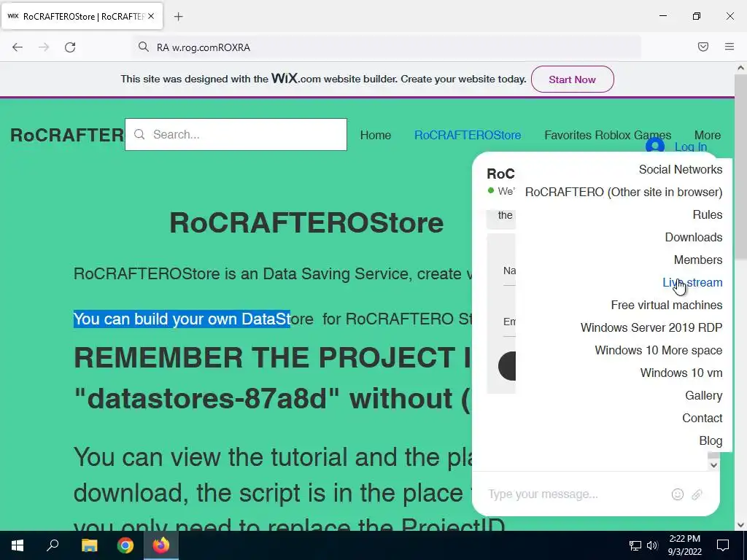This screenshot has height=560, width=747.
Task: Focus the site Search... input field
Action: (x=236, y=134)
